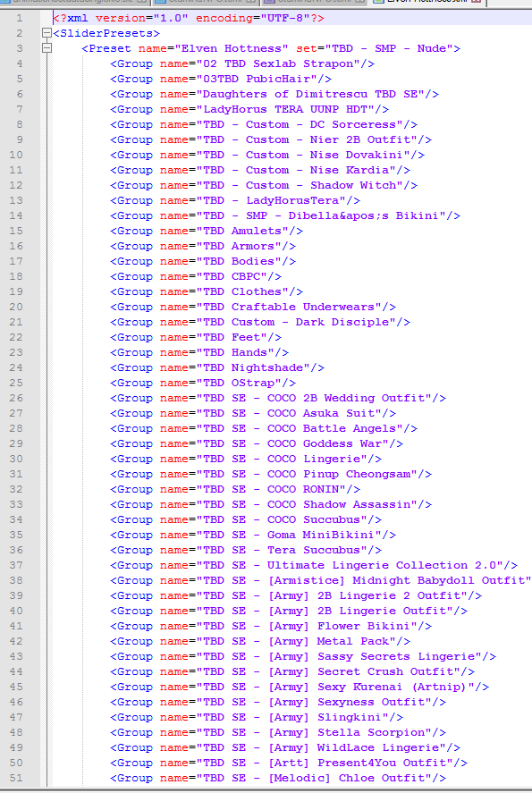Click the "02 TBD Sexlab Strapon" group line
Screen dimensions: 532x793
coord(242,63)
